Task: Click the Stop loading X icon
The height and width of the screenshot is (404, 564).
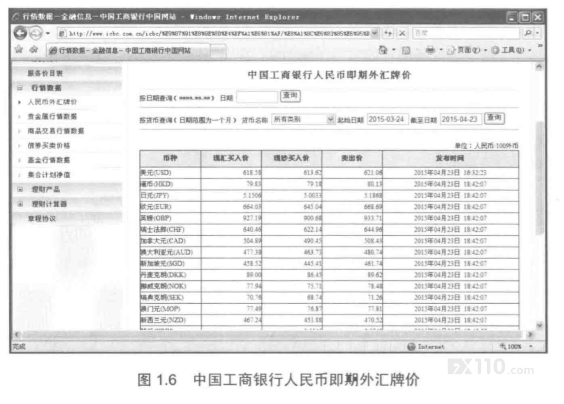Action: (402, 33)
